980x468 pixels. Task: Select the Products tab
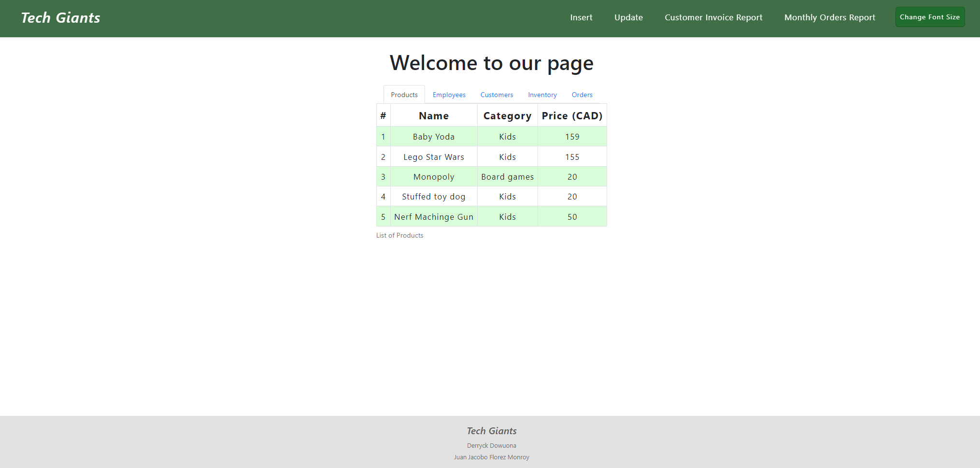[404, 95]
